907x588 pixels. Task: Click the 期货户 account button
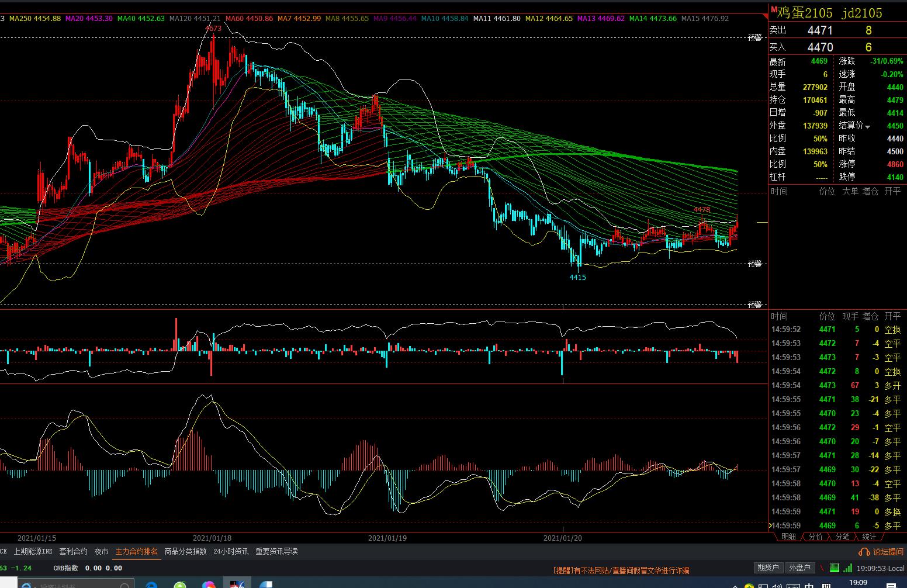click(x=768, y=568)
